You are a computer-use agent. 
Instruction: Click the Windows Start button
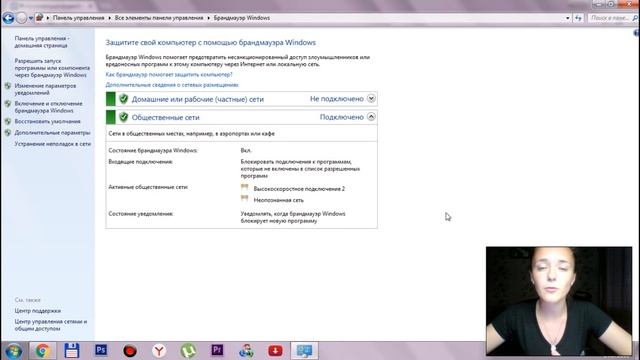[x=13, y=351]
